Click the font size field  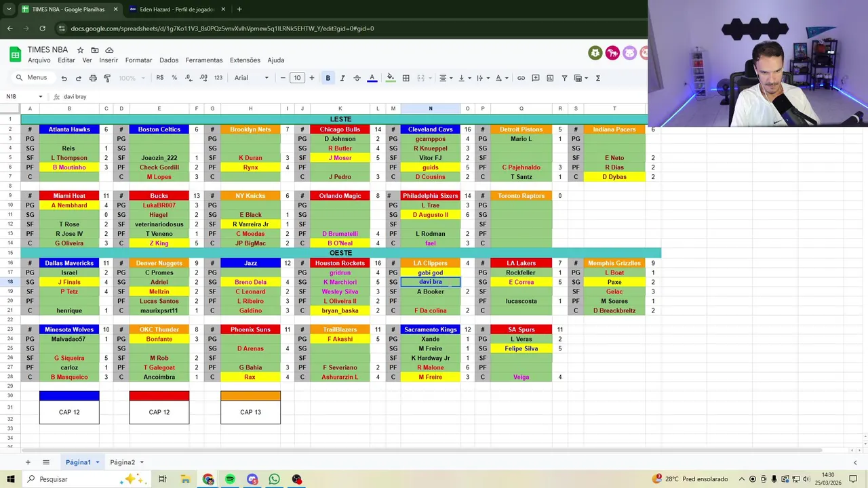(x=297, y=78)
